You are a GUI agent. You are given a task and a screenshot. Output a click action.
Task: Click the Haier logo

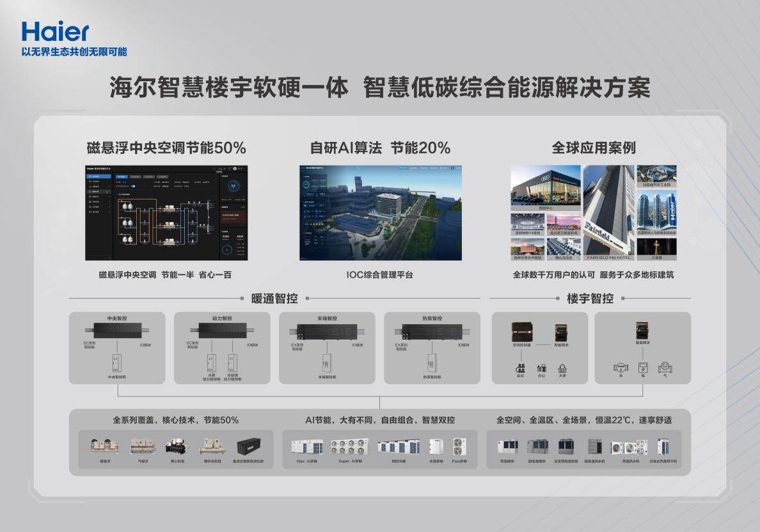[x=55, y=31]
